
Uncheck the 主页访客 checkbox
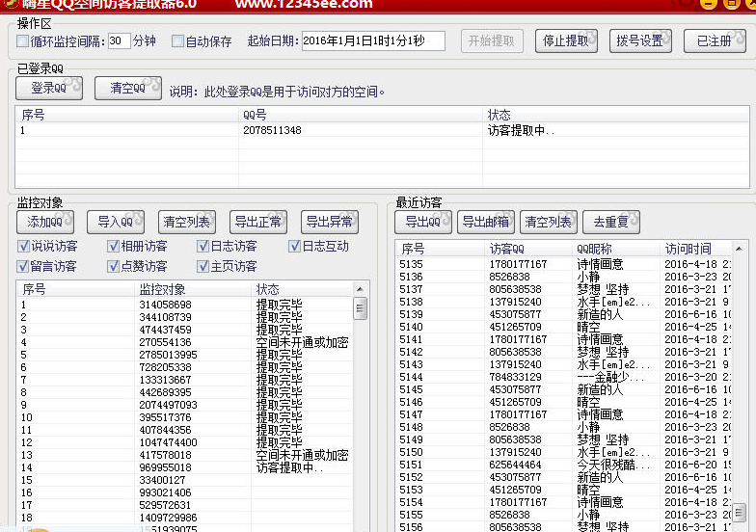pos(202,266)
